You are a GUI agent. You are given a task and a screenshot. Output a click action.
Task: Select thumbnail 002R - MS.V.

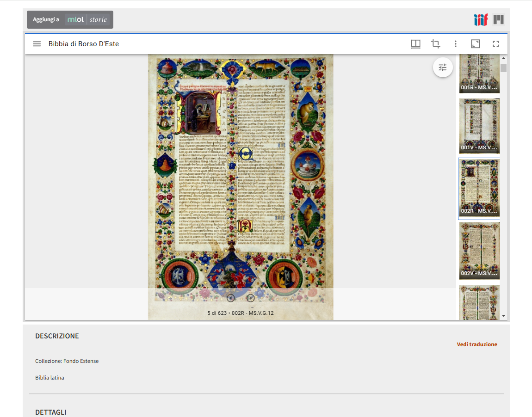[479, 189]
